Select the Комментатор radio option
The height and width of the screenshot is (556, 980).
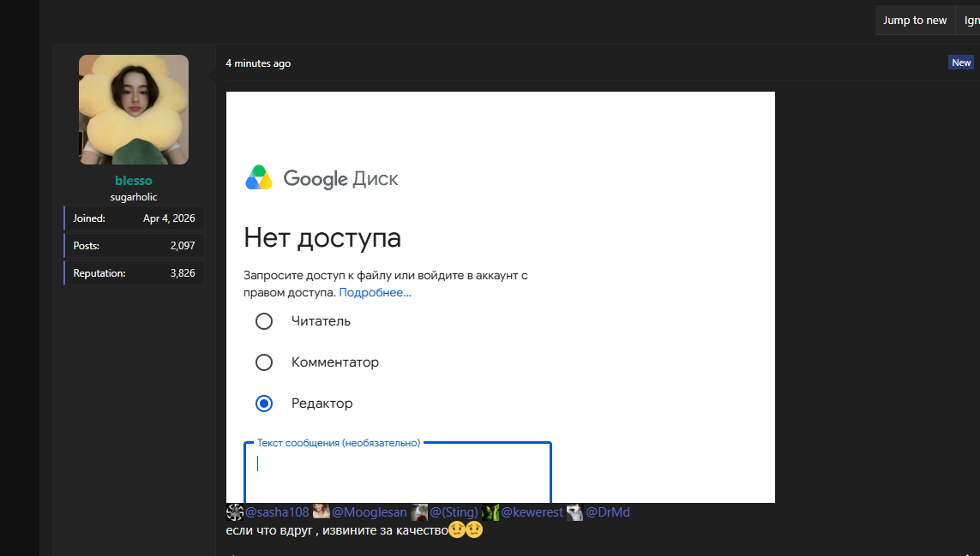tap(264, 362)
